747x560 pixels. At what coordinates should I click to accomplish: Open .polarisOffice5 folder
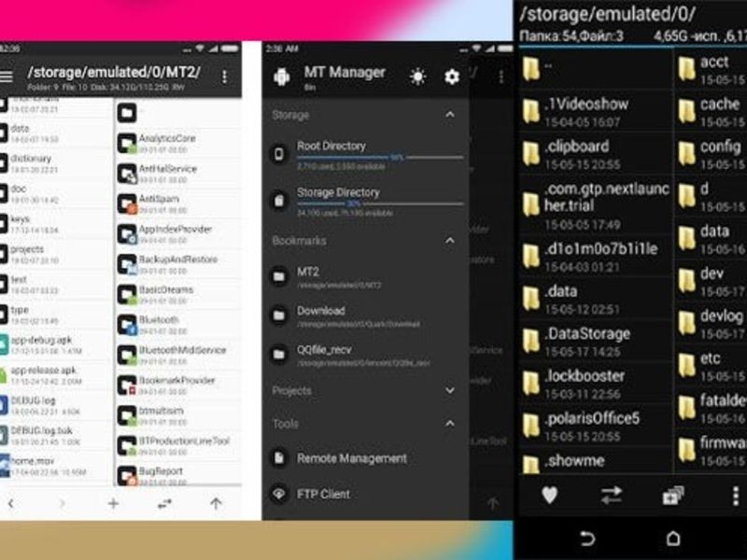(596, 427)
